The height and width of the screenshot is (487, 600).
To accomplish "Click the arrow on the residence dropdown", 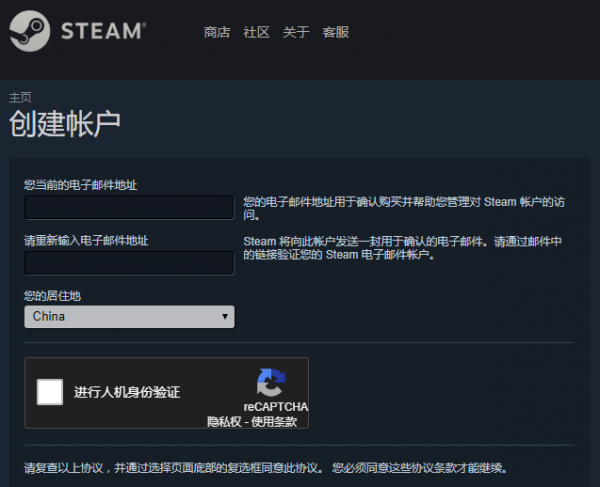I will [225, 317].
